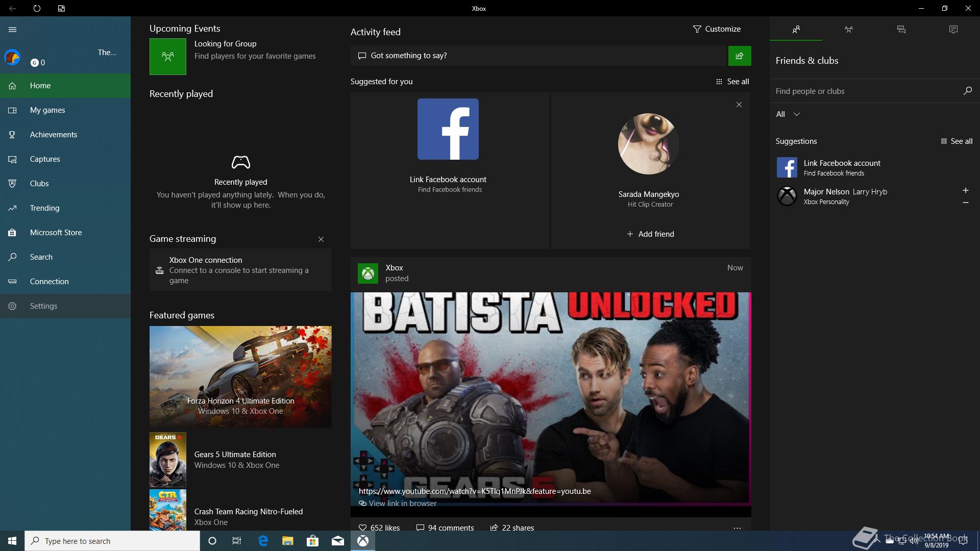This screenshot has height=551, width=980.
Task: Open Connection in sidebar
Action: click(x=65, y=282)
